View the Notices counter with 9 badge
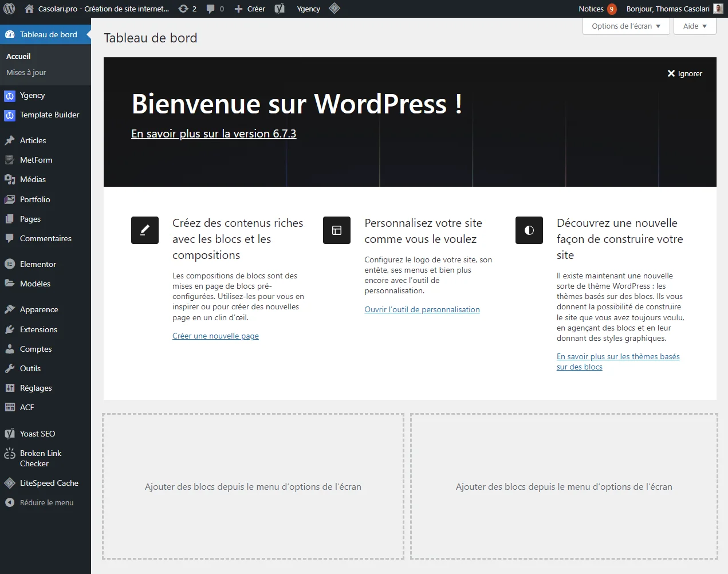 (597, 9)
